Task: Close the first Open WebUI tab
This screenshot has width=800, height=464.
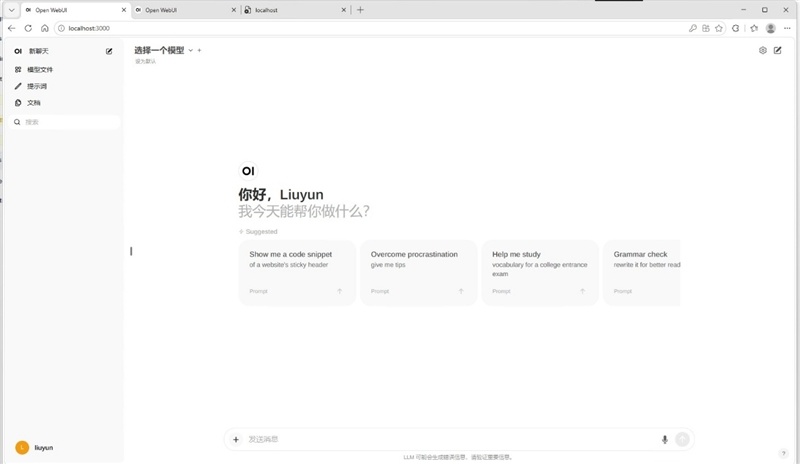Action: point(123,10)
